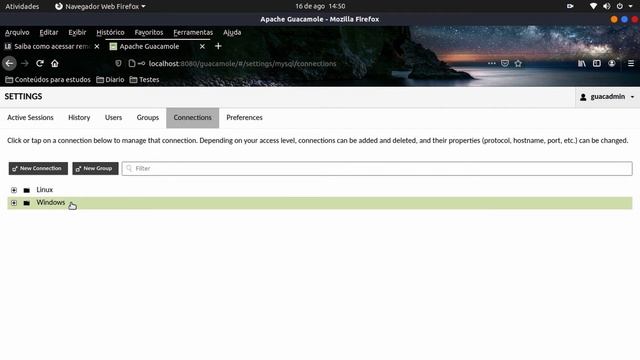This screenshot has width=640, height=360.
Task: Click the Filter search field
Action: 377,169
